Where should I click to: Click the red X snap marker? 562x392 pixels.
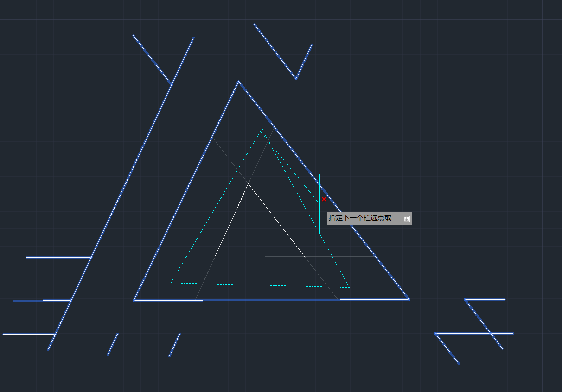324,199
